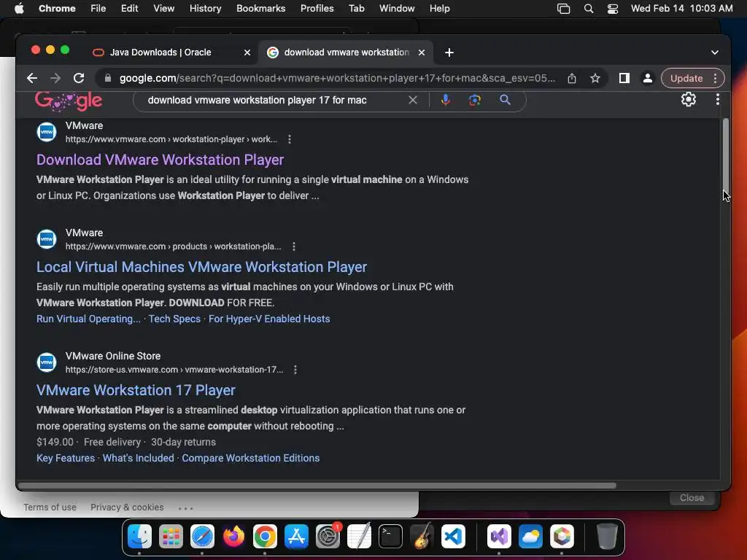Click the Google doodle logo
The width and height of the screenshot is (747, 560).
click(68, 101)
